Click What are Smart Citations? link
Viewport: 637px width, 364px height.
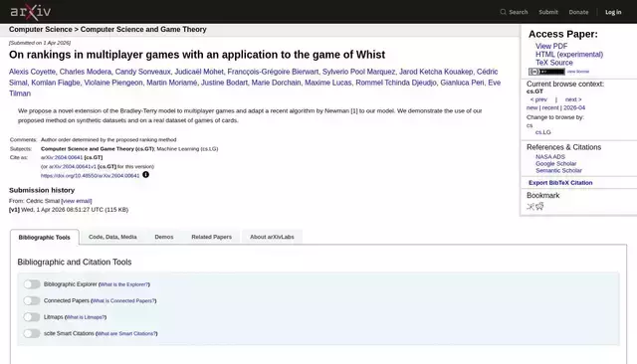point(126,333)
